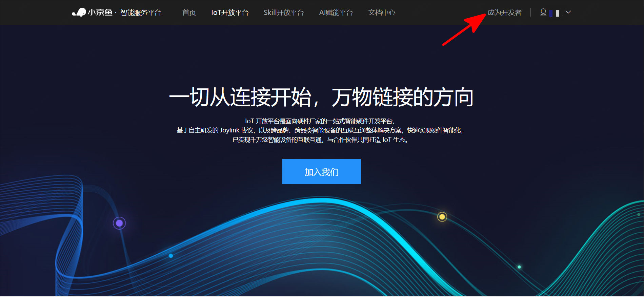The height and width of the screenshot is (297, 644).
Task: Click the 小京鱼 fish logo icon
Action: (79, 12)
